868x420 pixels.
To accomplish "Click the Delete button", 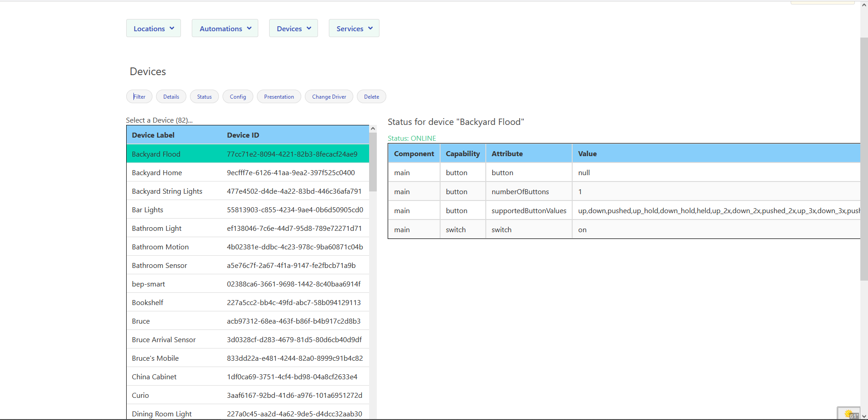I will point(371,96).
